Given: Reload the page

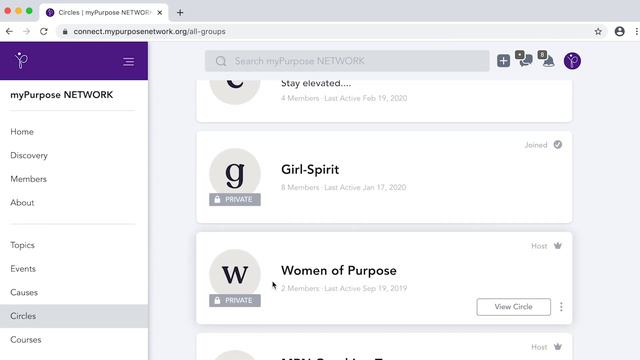Looking at the screenshot, I should pyautogui.click(x=44, y=31).
